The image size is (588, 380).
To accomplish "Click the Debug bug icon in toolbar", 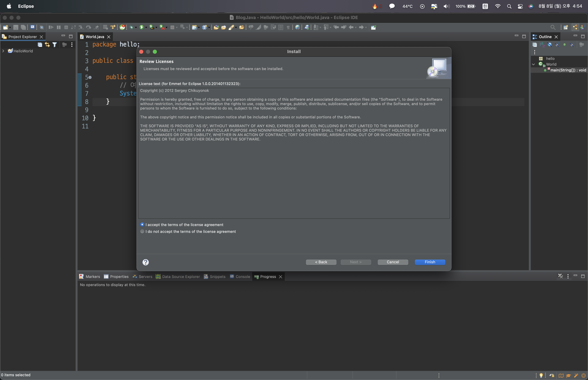I will coord(132,27).
